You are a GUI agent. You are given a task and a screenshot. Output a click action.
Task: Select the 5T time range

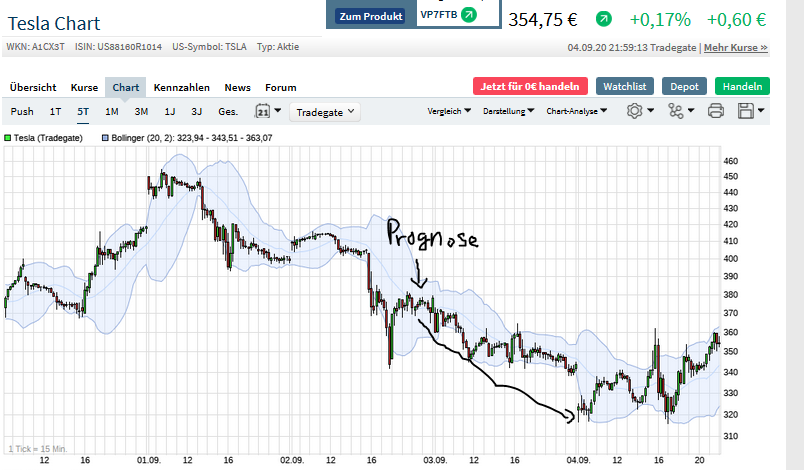click(83, 111)
